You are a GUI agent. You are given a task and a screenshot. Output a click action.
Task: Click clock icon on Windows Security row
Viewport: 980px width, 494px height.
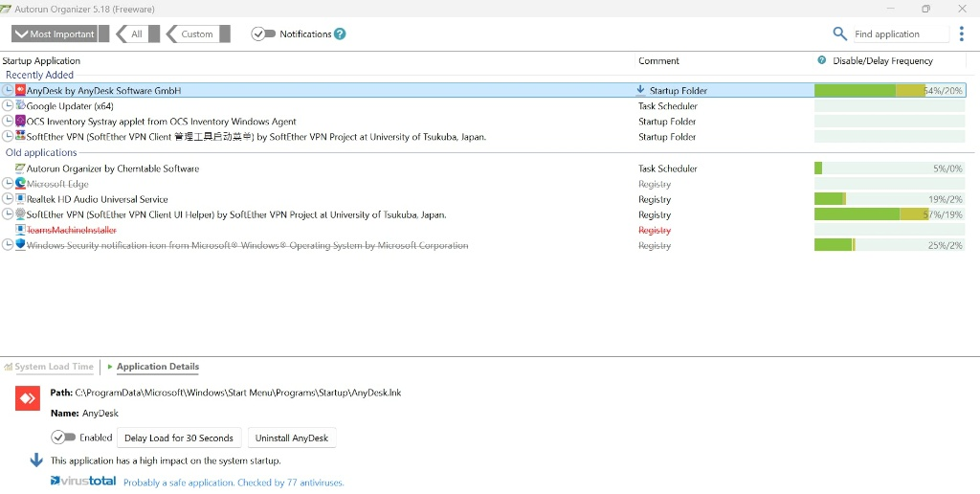tap(8, 245)
